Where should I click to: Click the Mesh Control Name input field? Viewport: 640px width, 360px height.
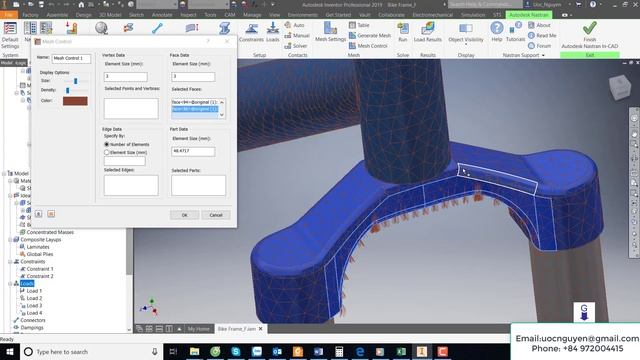point(71,58)
